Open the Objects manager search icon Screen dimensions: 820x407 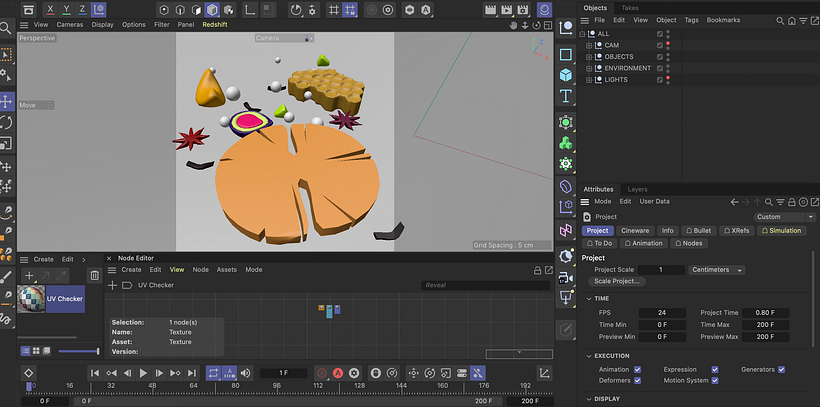click(x=780, y=20)
